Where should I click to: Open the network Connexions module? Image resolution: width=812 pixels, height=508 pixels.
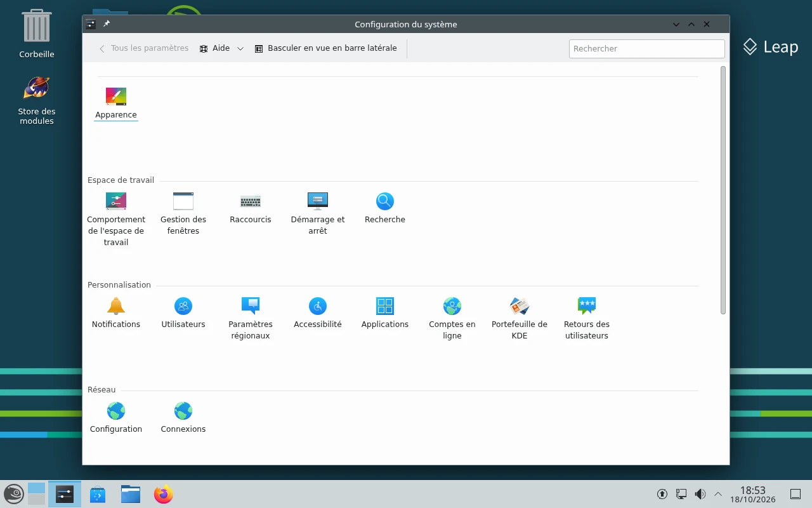(183, 417)
